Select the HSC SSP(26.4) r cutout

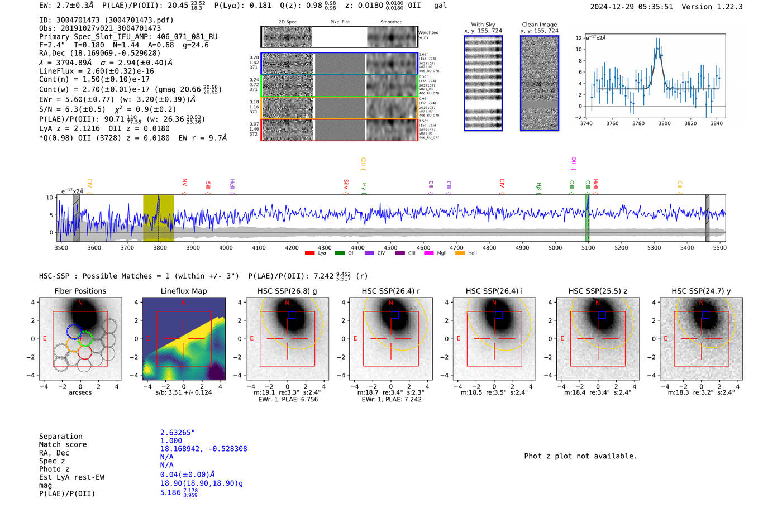click(391, 339)
